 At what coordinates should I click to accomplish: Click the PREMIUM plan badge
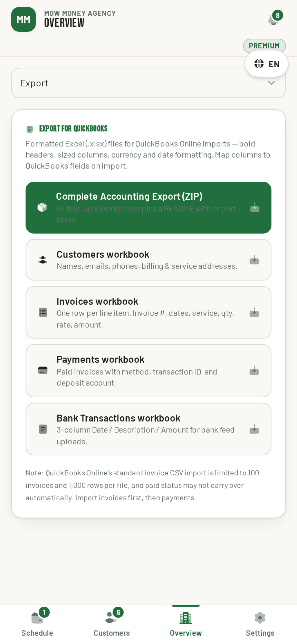tap(265, 46)
